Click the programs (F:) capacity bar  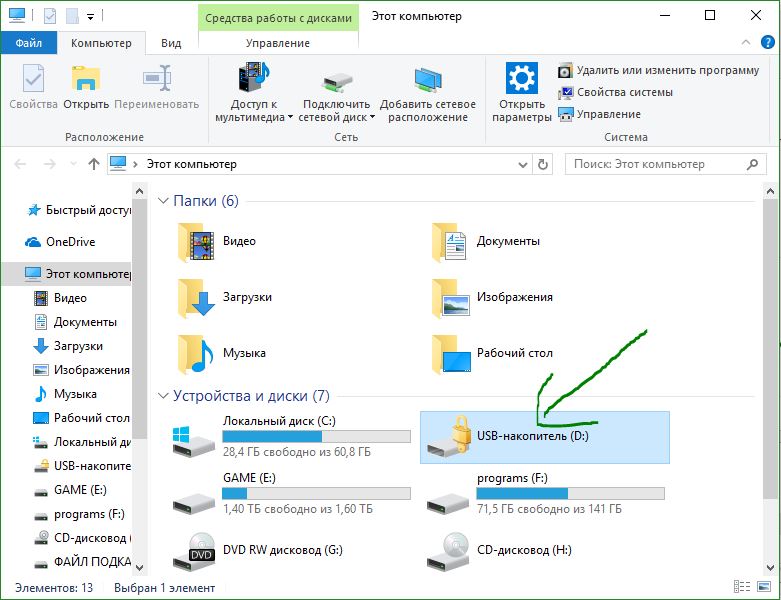[x=570, y=493]
